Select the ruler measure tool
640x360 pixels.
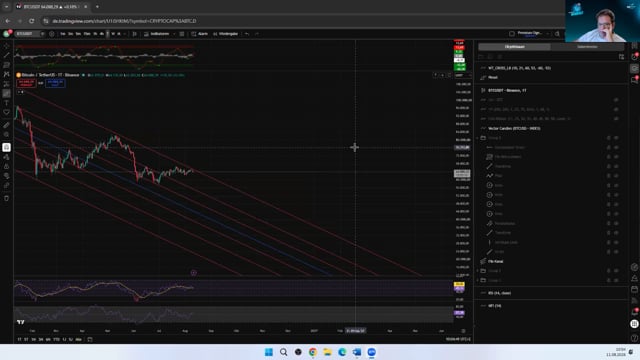(7, 125)
